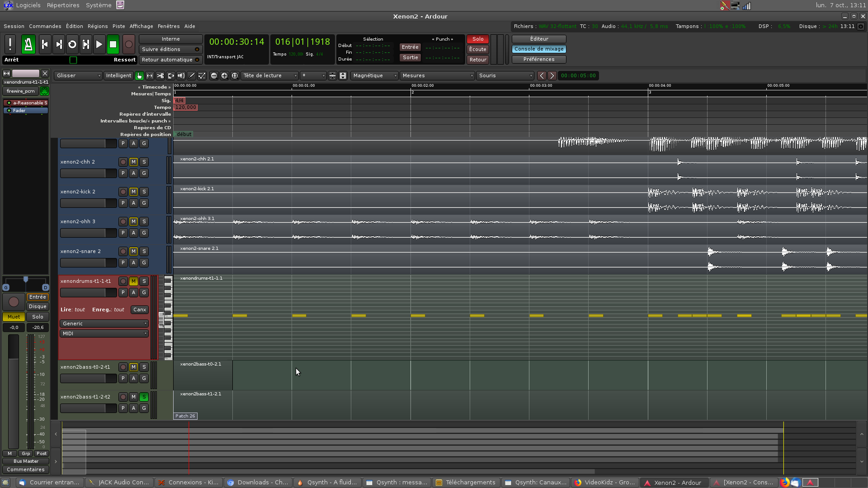Jump to session start
Image resolution: width=868 pixels, height=488 pixels.
tap(45, 44)
